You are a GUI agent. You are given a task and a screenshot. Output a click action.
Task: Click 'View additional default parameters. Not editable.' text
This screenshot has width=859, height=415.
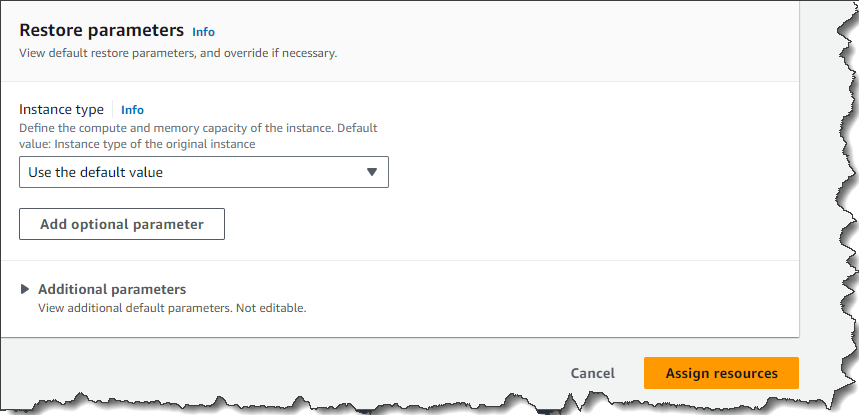click(172, 308)
